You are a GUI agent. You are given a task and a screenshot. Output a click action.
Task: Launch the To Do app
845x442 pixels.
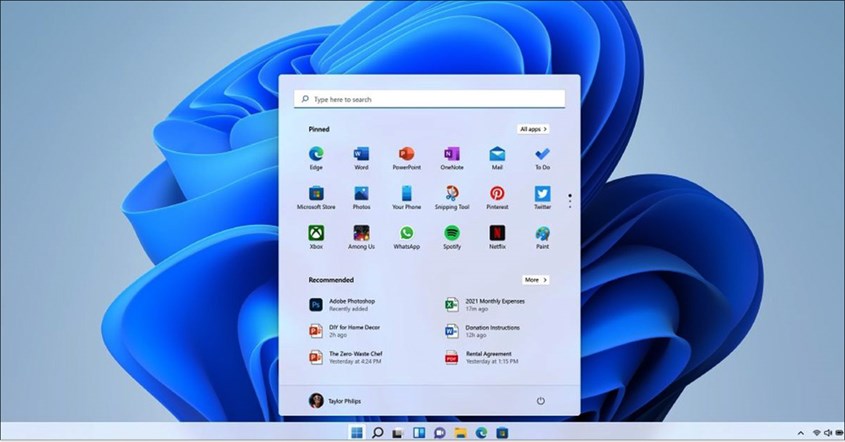click(x=542, y=158)
